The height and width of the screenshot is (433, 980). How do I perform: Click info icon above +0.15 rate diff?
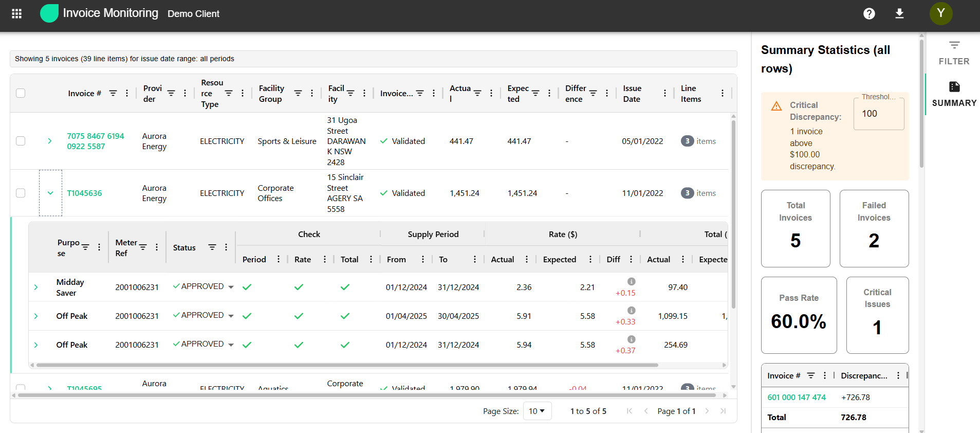pos(631,281)
